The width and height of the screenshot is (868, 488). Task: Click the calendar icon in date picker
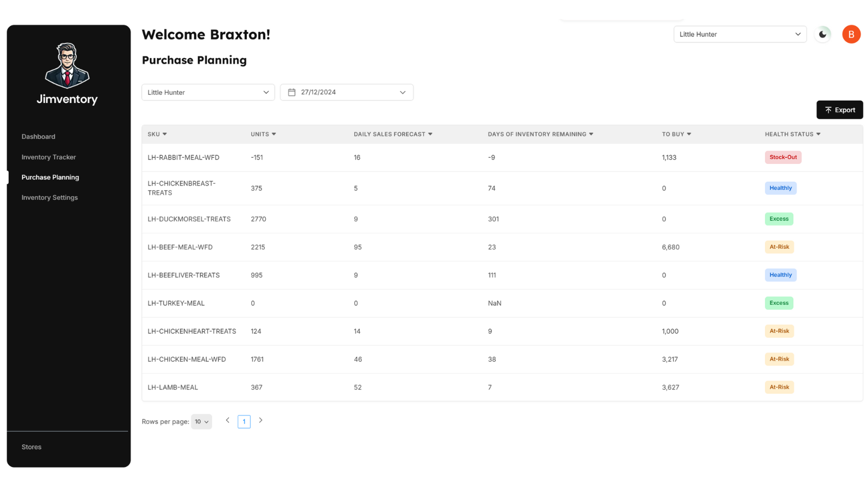tap(292, 92)
